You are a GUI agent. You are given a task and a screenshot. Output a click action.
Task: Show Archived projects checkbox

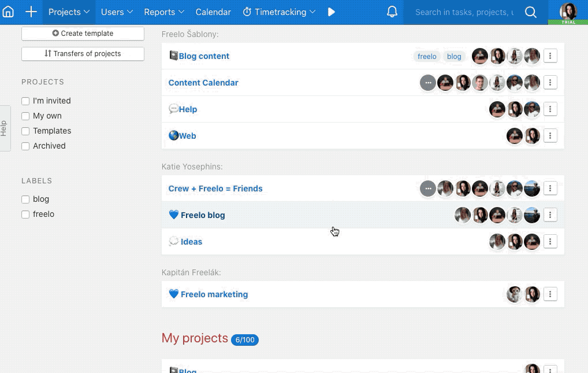[25, 146]
